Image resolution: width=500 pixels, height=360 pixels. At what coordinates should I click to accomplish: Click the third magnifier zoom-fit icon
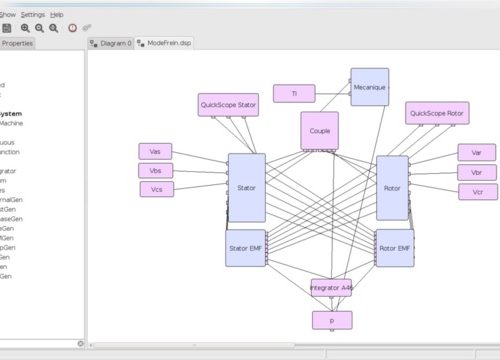(x=54, y=28)
